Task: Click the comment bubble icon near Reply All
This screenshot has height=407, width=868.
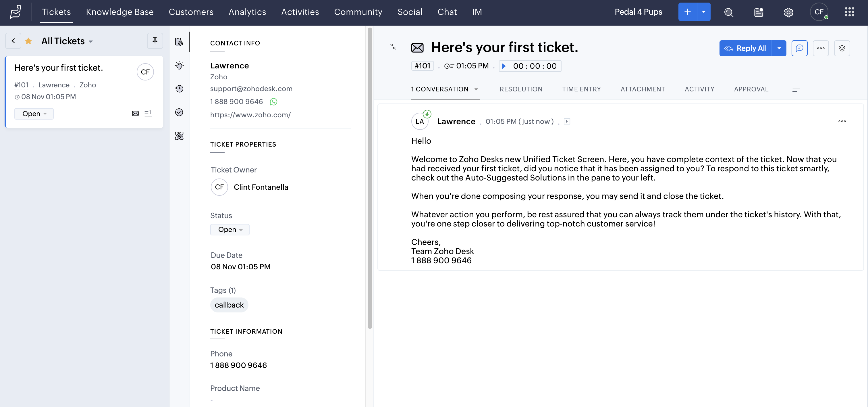Action: (x=800, y=48)
